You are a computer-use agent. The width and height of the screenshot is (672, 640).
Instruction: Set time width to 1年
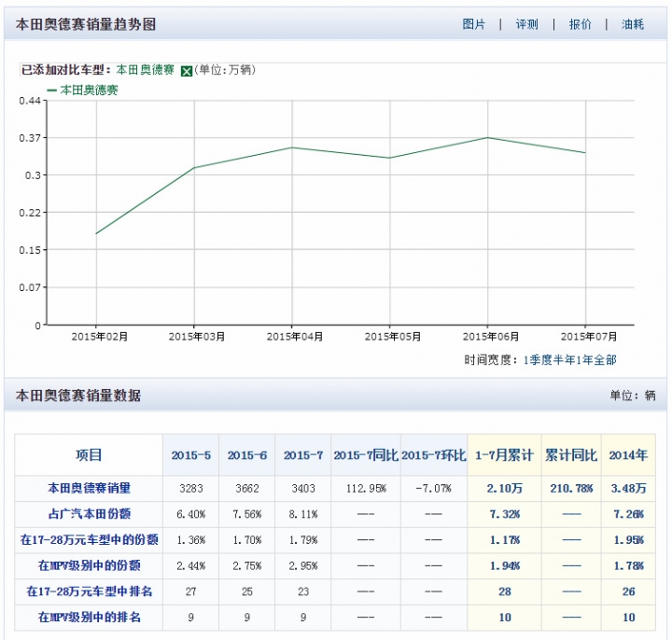[584, 360]
